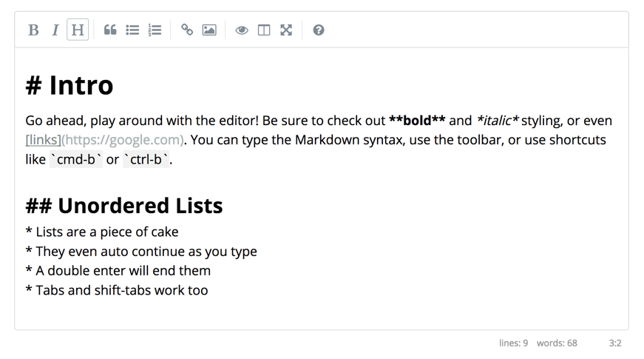Apply italic formatting with the toolbar icon
644x359 pixels.
click(x=55, y=30)
